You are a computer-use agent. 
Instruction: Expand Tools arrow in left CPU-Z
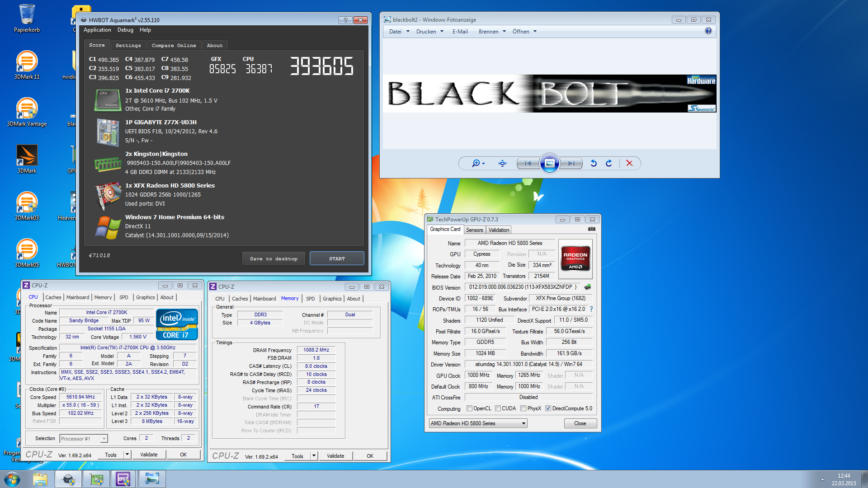click(x=127, y=455)
